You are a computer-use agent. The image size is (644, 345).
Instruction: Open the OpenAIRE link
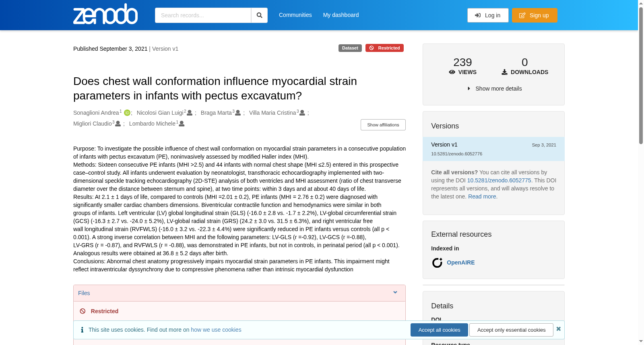pos(461,262)
